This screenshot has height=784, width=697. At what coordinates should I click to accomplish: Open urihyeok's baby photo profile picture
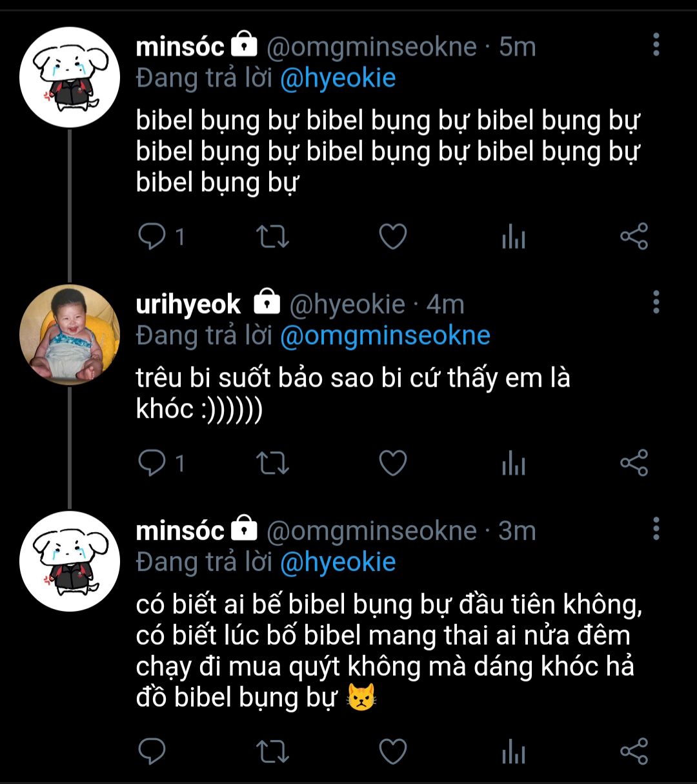[70, 335]
